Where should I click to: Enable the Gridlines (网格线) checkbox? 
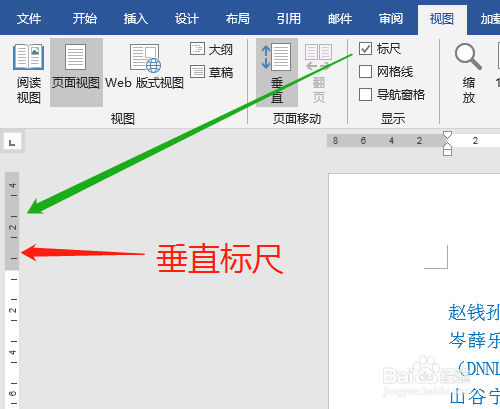click(366, 71)
